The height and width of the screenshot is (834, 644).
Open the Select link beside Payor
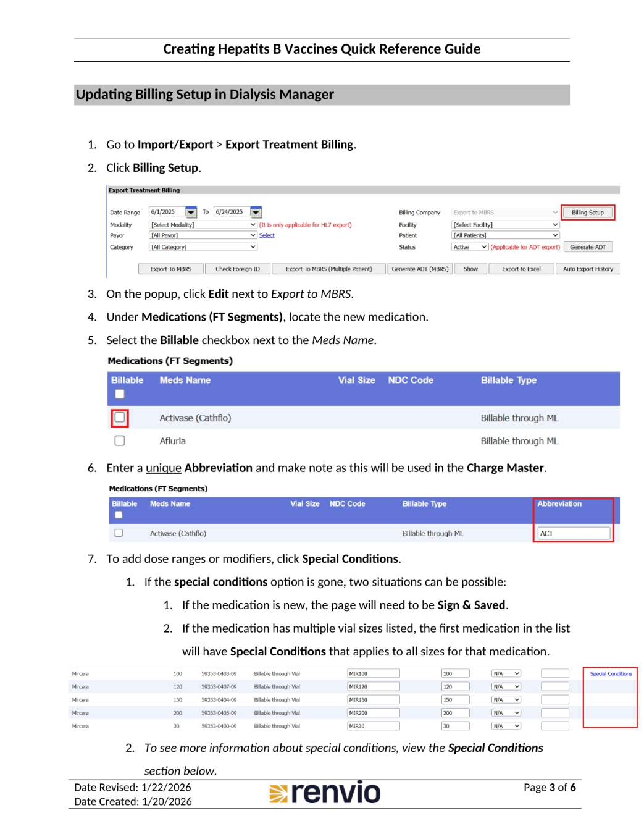point(267,235)
